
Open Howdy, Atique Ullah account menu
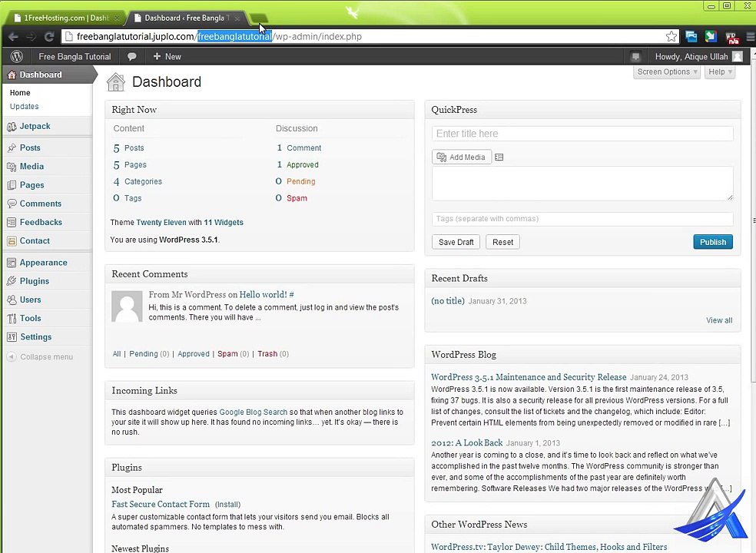coord(698,56)
